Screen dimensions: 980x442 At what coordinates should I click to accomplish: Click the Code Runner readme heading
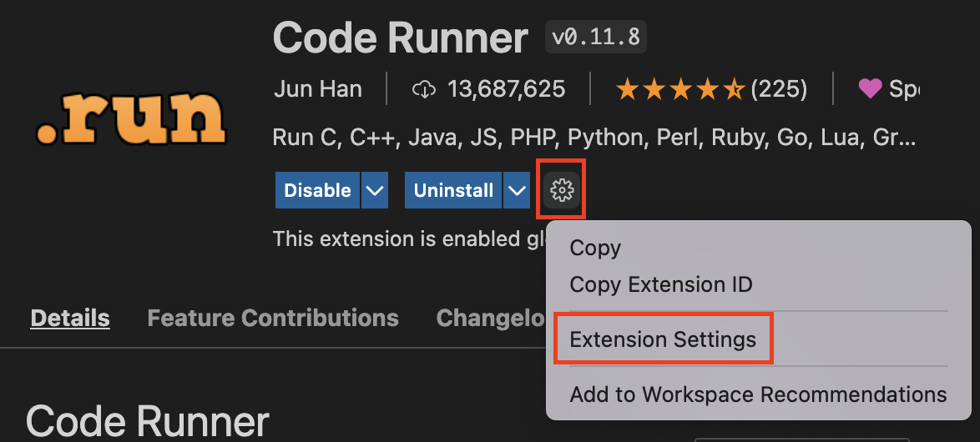coord(148,421)
